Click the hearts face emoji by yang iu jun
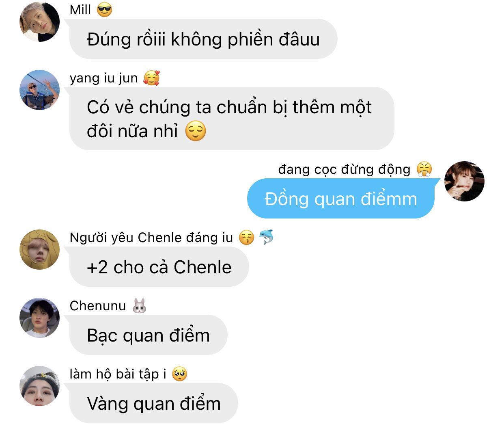 (x=151, y=78)
